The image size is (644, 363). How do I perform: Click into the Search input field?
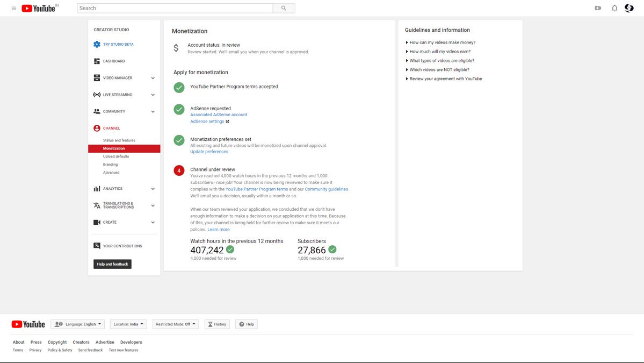click(x=175, y=8)
